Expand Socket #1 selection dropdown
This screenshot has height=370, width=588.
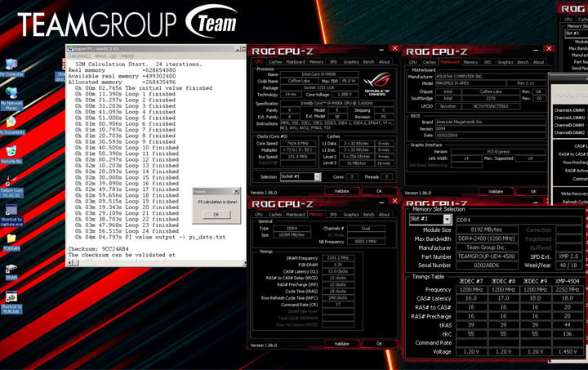(x=317, y=176)
